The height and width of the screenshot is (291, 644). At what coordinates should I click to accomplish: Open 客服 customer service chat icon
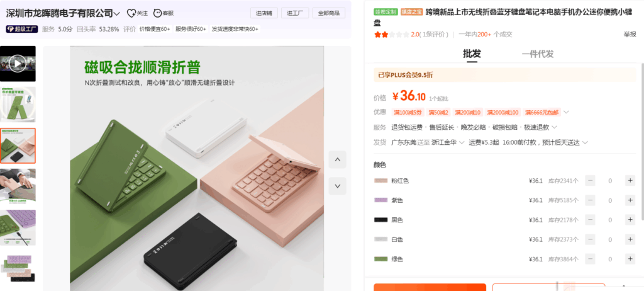coord(157,13)
